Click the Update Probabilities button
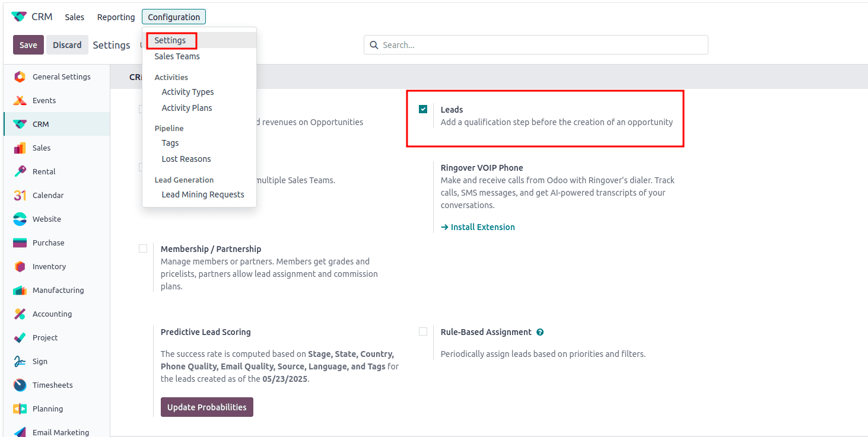This screenshot has height=437, width=868. (x=207, y=407)
